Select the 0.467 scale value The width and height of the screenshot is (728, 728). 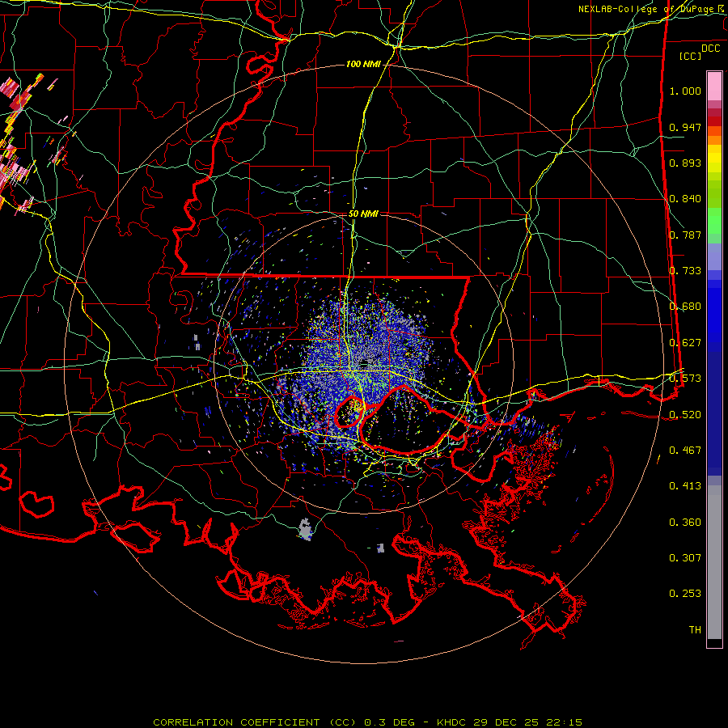pos(685,451)
